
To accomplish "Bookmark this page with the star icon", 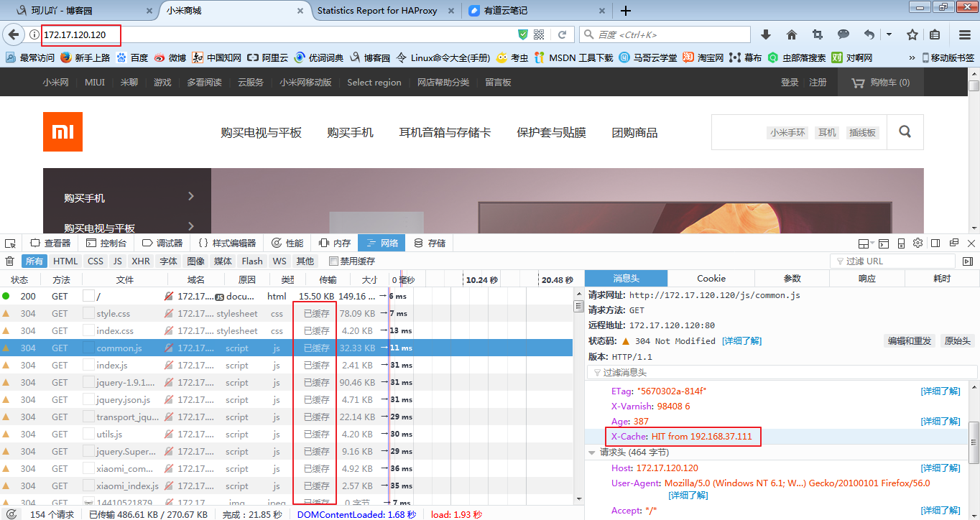I will [913, 34].
